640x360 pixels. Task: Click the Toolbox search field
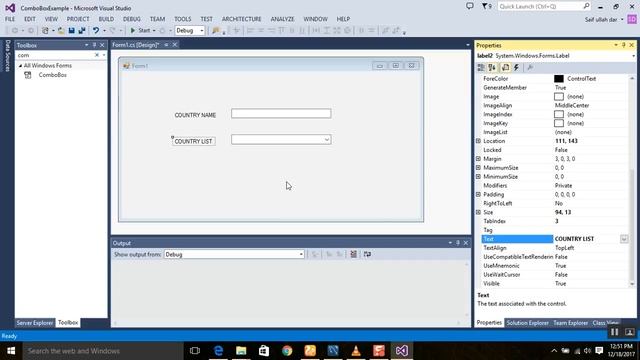(x=55, y=55)
